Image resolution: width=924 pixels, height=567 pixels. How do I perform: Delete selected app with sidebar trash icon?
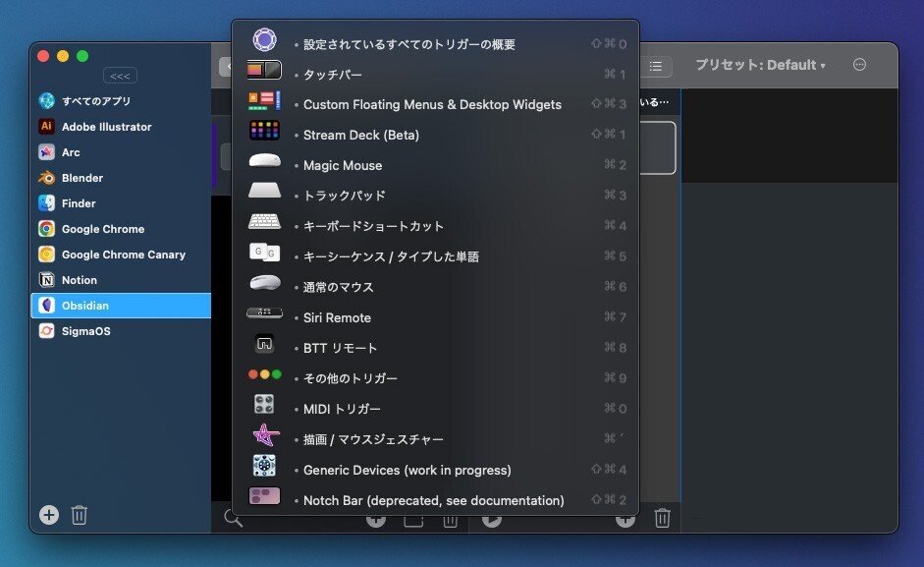coord(79,515)
